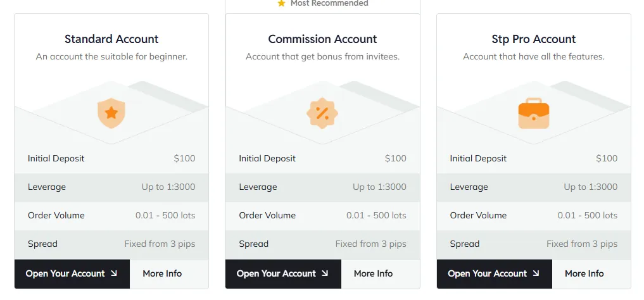Open your Stp Pro Account
This screenshot has width=644, height=300.
point(487,273)
